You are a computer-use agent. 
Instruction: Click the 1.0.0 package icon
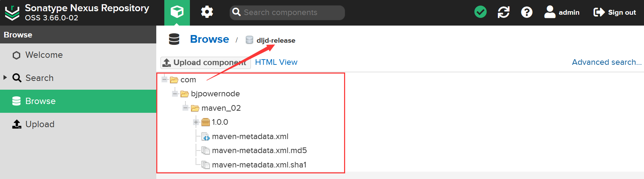206,122
